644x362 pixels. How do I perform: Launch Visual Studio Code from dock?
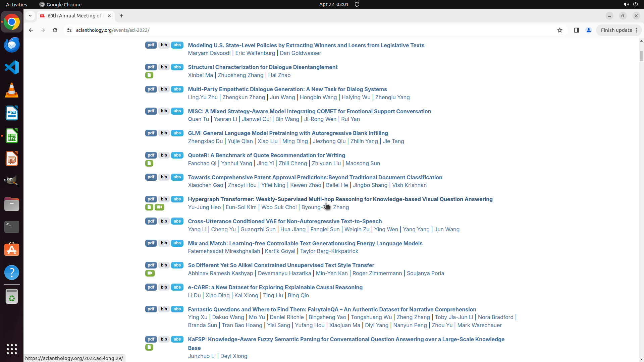tap(12, 67)
